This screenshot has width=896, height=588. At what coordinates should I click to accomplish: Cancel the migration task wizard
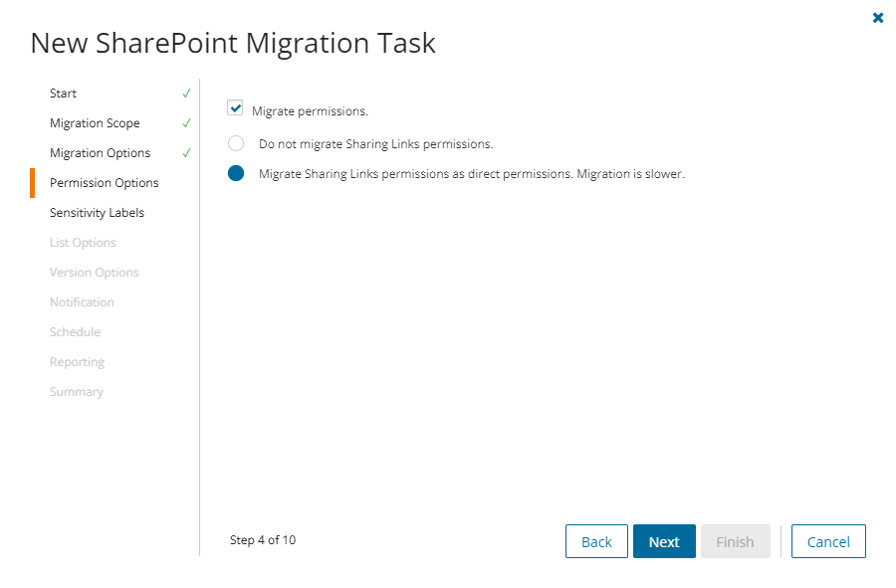828,541
